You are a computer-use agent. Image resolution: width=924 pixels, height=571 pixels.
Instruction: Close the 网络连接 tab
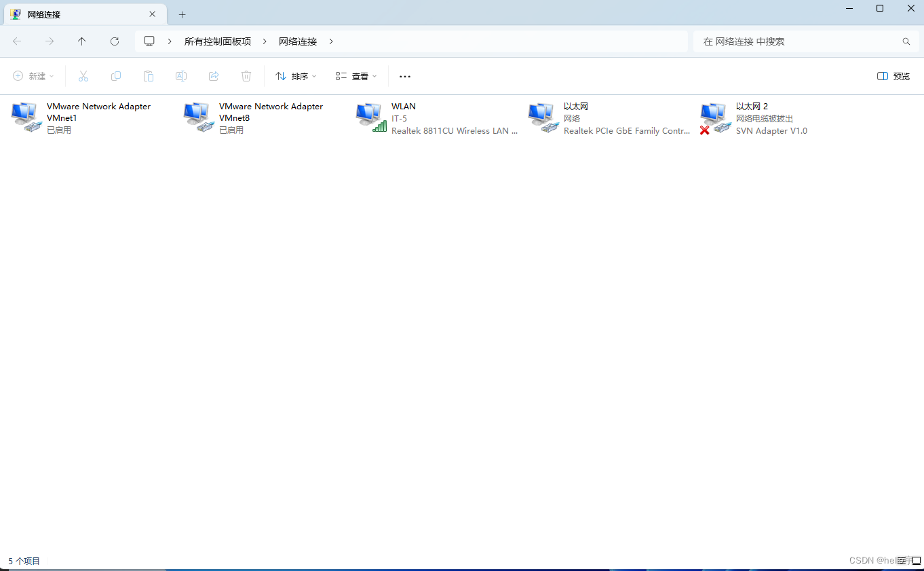coord(153,14)
